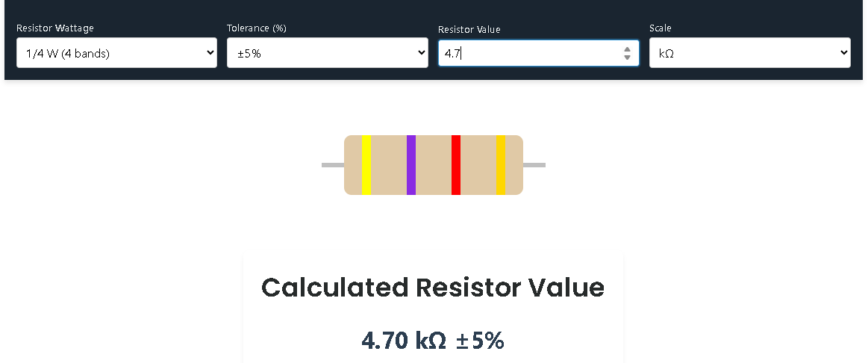Viewport: 868px width, 363px height.
Task: Increase resistor value with up arrow
Action: pyautogui.click(x=627, y=49)
